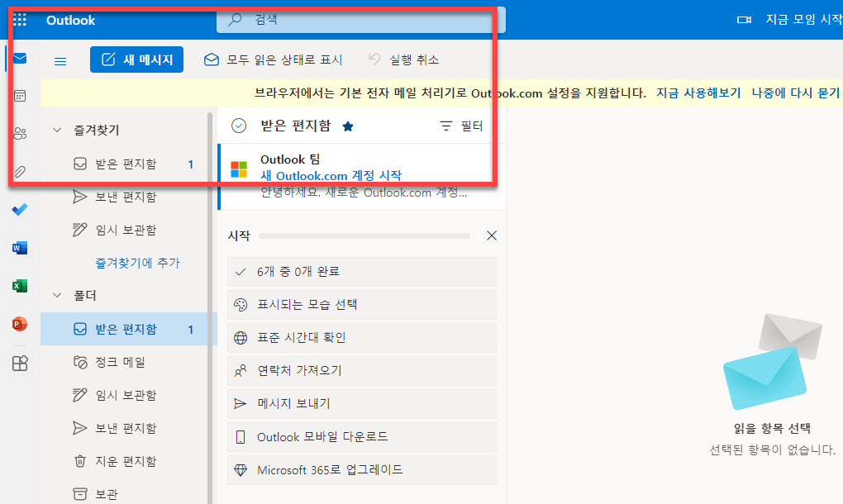Open the Mail icon in left rail

pyautogui.click(x=20, y=58)
